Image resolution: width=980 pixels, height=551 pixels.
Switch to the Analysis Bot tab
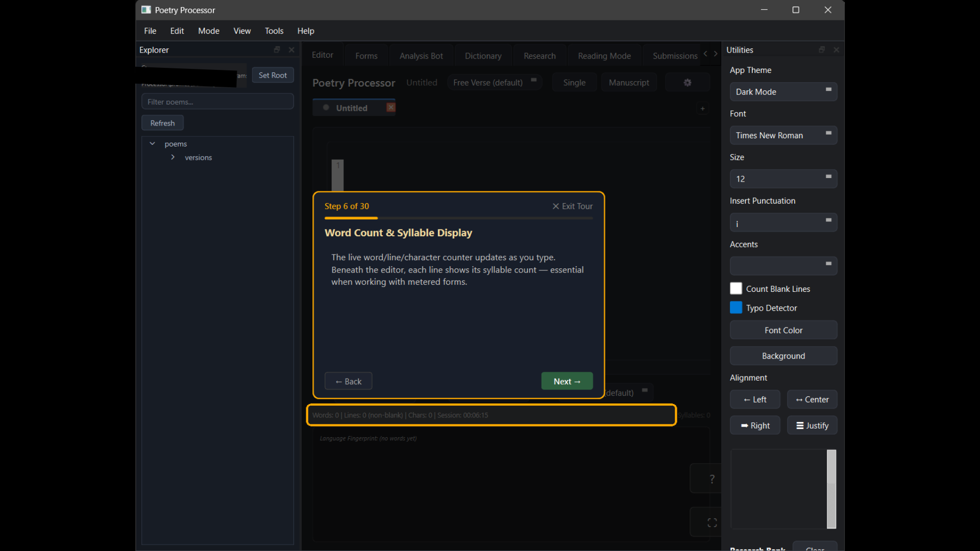[x=421, y=56]
